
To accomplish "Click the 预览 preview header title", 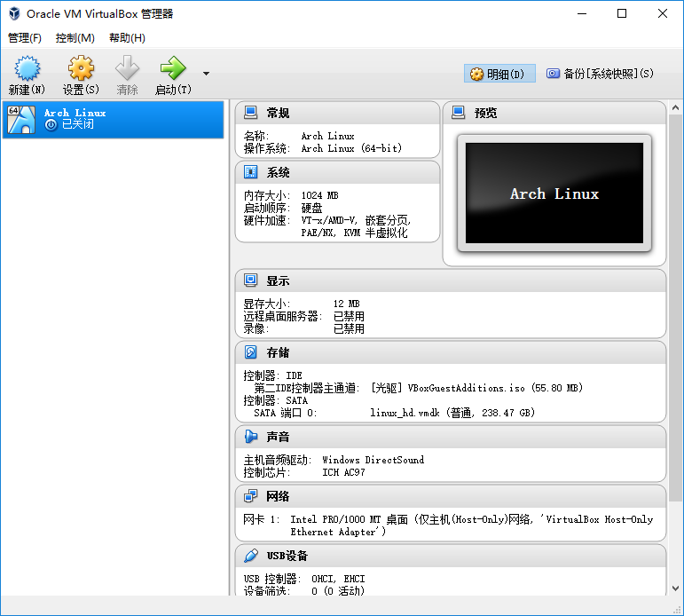I will click(x=485, y=113).
